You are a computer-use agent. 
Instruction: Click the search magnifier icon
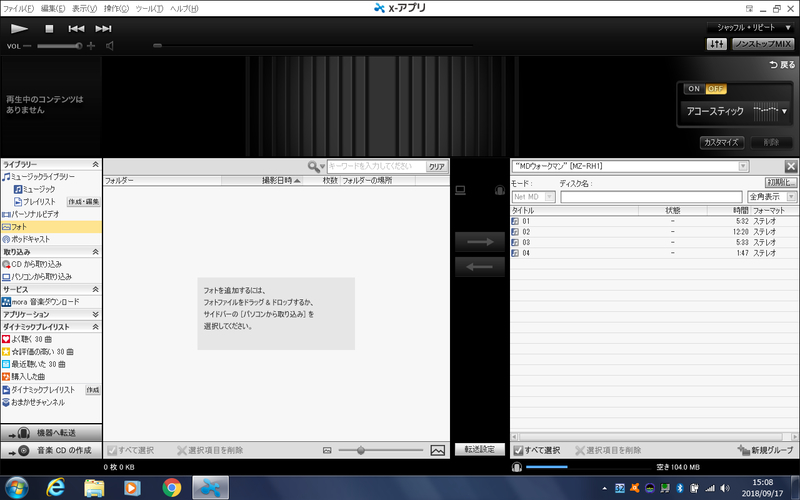click(x=313, y=166)
